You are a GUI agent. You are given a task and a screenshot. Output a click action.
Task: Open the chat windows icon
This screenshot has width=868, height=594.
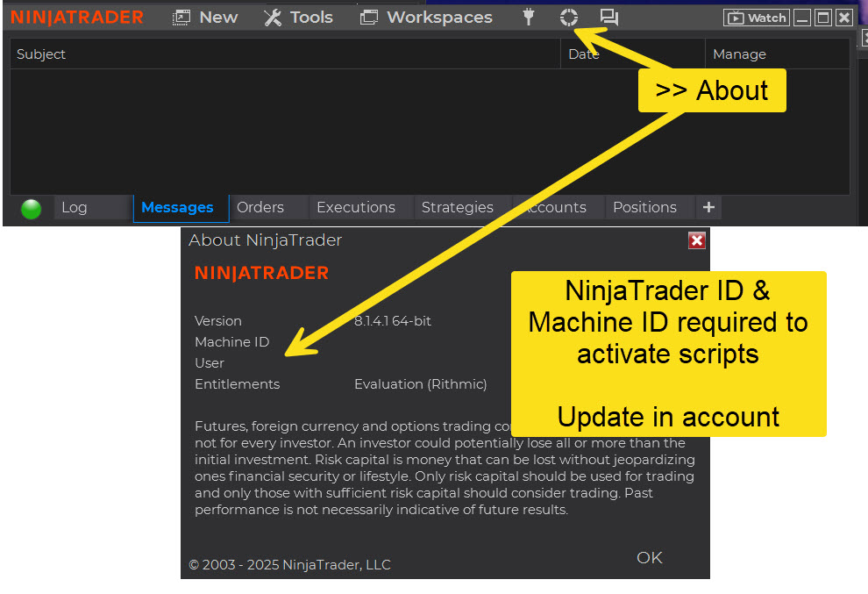click(x=609, y=17)
